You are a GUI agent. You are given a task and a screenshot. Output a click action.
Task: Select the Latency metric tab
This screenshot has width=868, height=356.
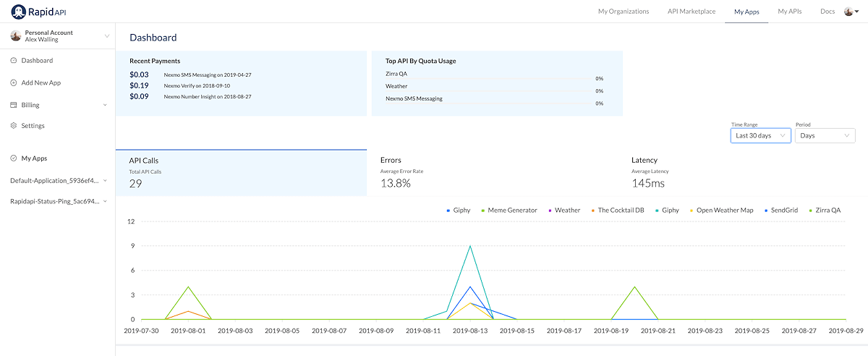click(x=743, y=173)
